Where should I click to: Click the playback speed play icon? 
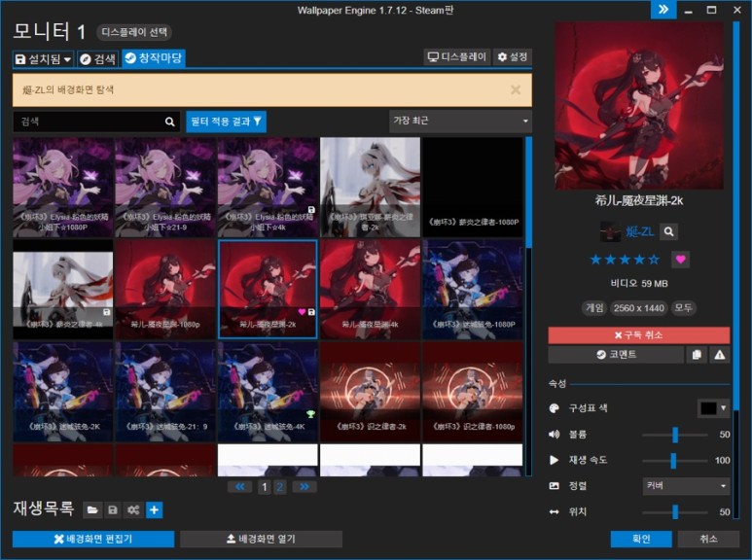click(x=554, y=460)
